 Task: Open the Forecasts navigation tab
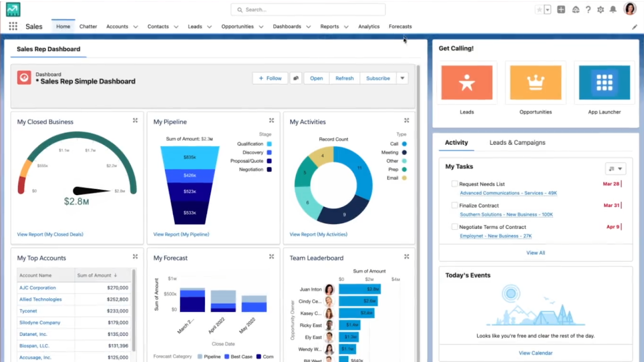pyautogui.click(x=400, y=27)
